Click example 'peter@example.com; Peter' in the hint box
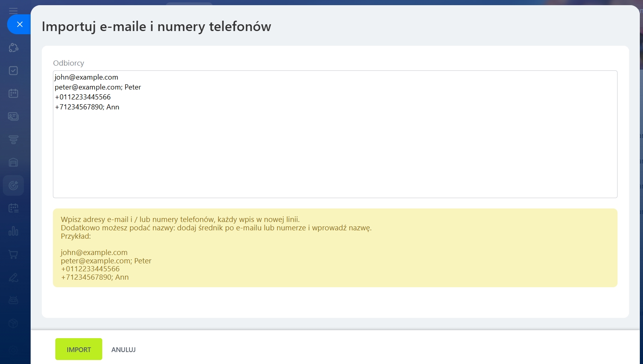Image resolution: width=643 pixels, height=364 pixels. point(106,261)
